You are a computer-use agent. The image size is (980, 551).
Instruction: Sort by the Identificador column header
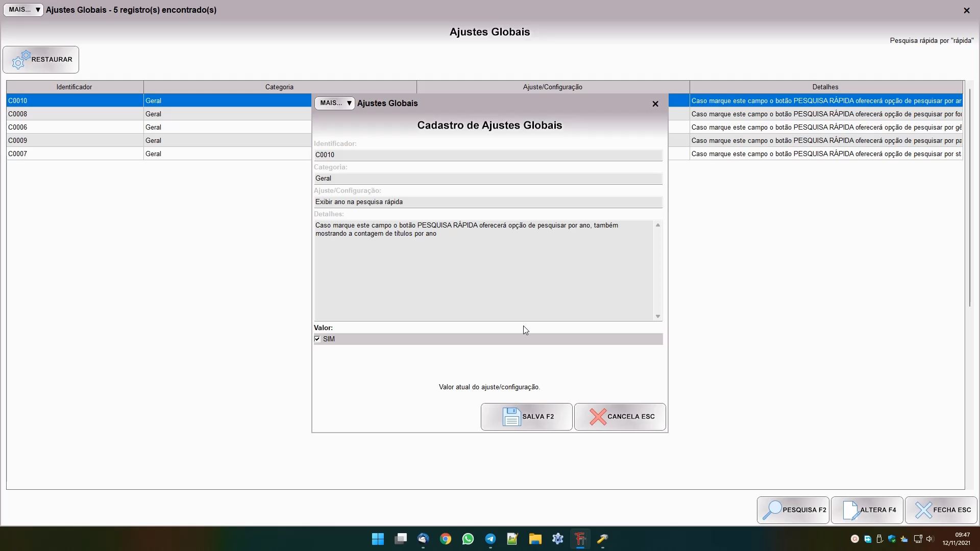[75, 87]
